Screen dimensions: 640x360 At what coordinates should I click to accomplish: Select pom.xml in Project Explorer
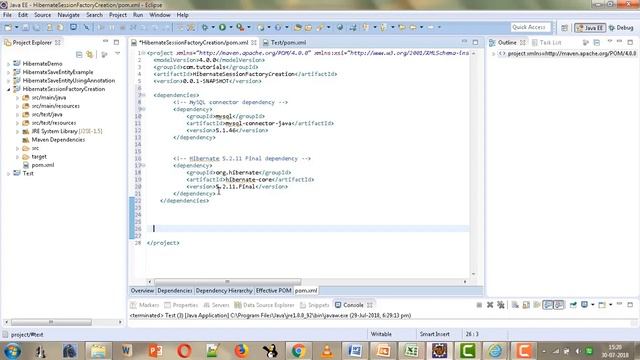(x=43, y=165)
